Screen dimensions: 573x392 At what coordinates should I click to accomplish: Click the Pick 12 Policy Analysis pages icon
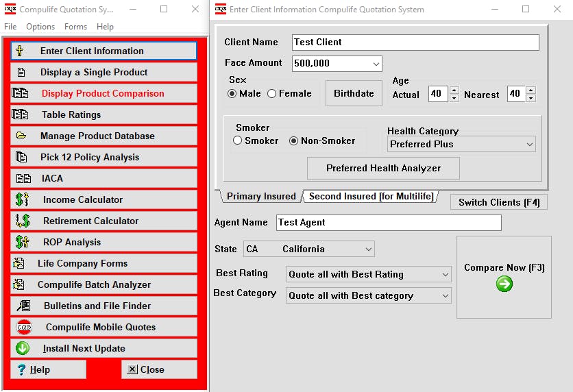pos(21,157)
